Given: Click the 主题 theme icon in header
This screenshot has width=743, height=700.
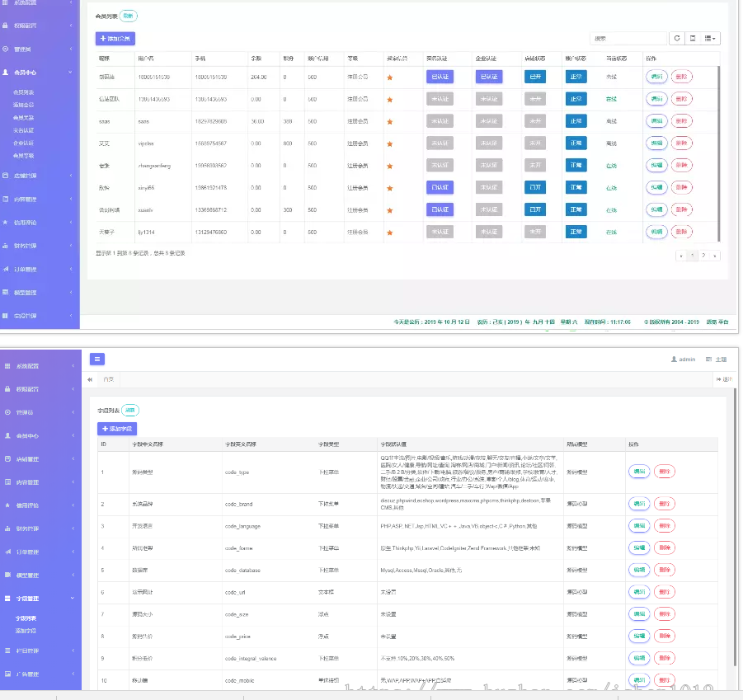Looking at the screenshot, I should 708,359.
